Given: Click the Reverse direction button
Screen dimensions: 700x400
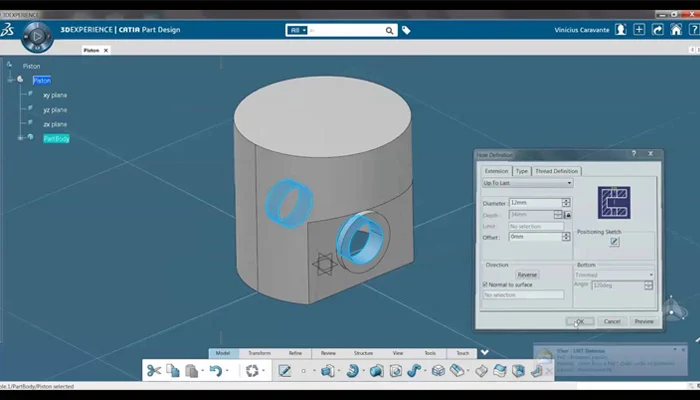Looking at the screenshot, I should pyautogui.click(x=527, y=274).
